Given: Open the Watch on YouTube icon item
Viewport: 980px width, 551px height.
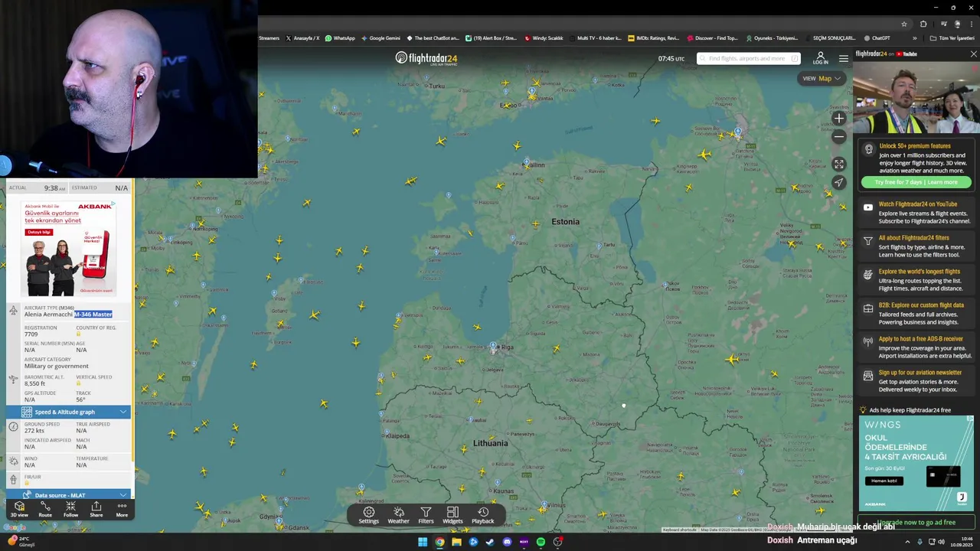Looking at the screenshot, I should [867, 207].
